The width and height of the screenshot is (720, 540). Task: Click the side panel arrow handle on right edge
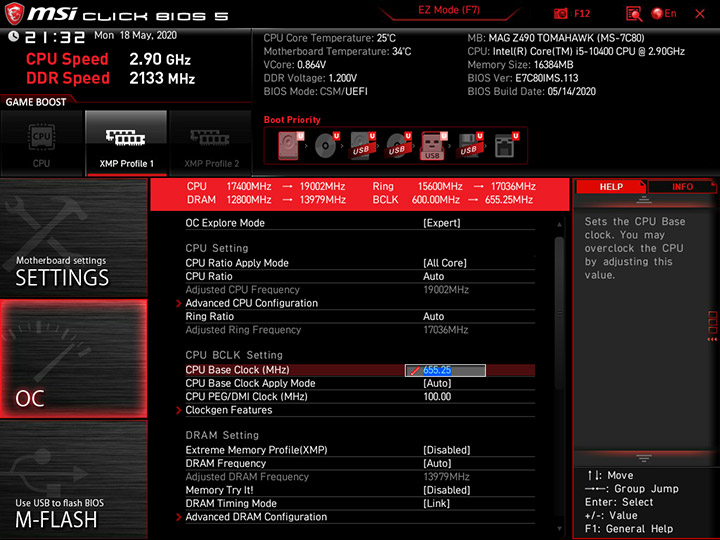(x=712, y=326)
